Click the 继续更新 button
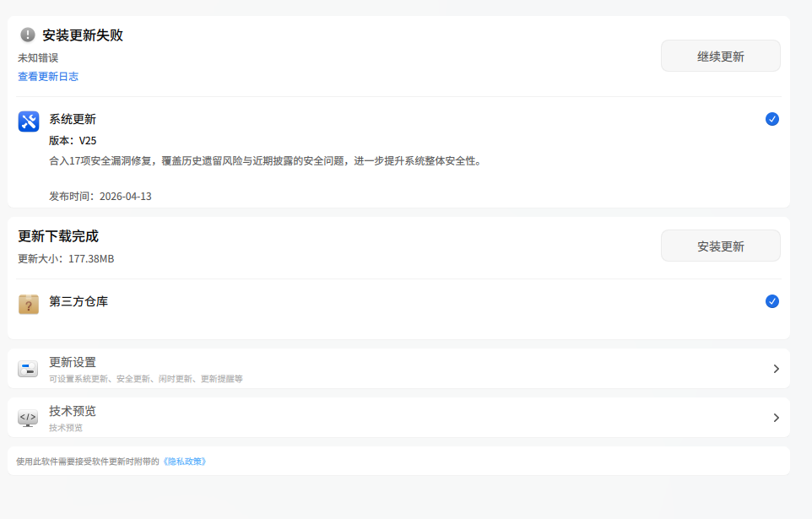The height and width of the screenshot is (519, 812). coord(720,56)
